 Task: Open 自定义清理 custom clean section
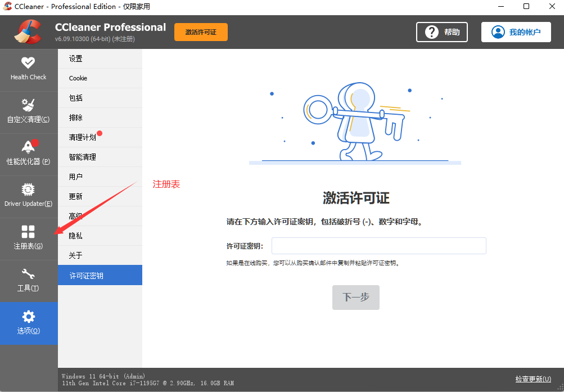(x=29, y=112)
